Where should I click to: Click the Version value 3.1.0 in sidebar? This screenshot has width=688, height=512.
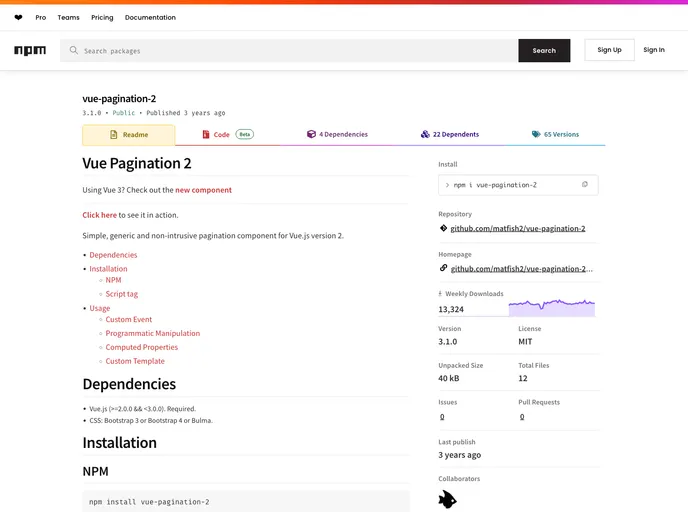(x=448, y=342)
